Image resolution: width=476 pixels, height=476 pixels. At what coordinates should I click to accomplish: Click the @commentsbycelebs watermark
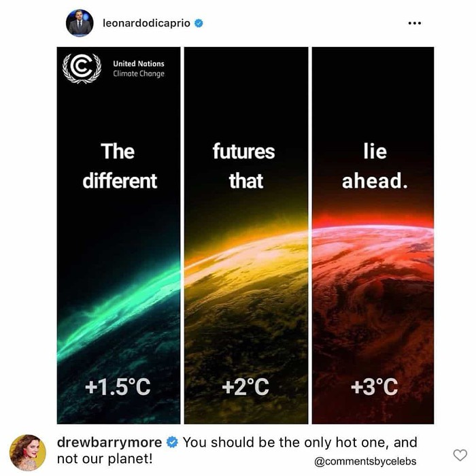pos(365,462)
